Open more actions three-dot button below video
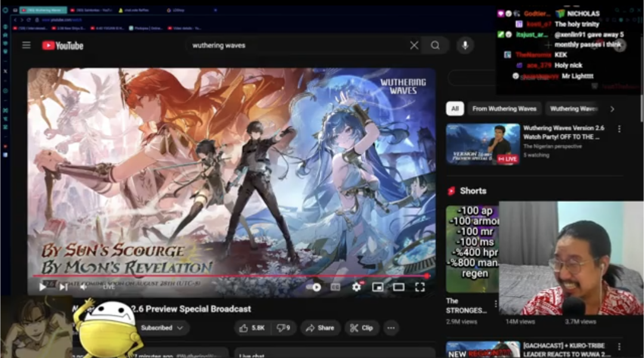This screenshot has width=644, height=358. coord(391,328)
